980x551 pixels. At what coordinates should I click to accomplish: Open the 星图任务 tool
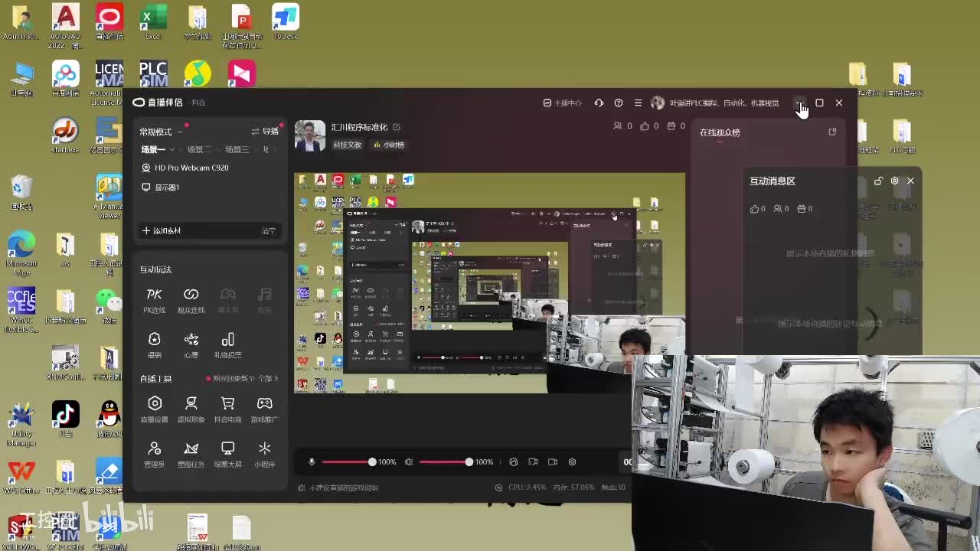click(x=191, y=455)
